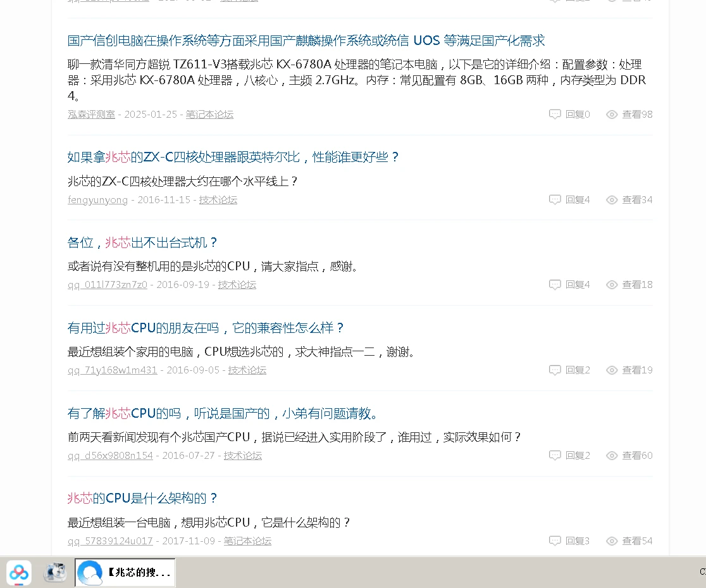
Task: Go to 笔记本论坛 from the 2025-01-25 post
Action: point(209,115)
